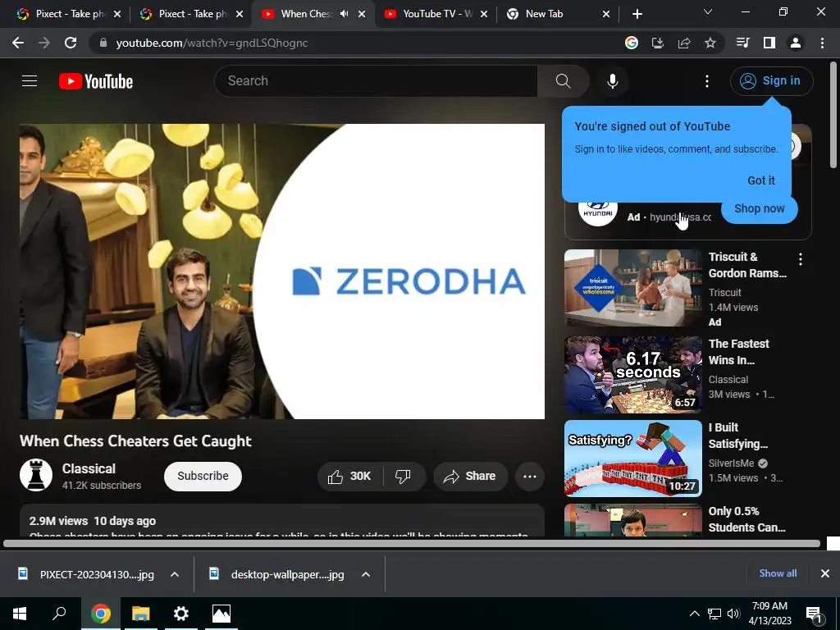Open the Chrome profile icon
The image size is (840, 630).
(796, 43)
